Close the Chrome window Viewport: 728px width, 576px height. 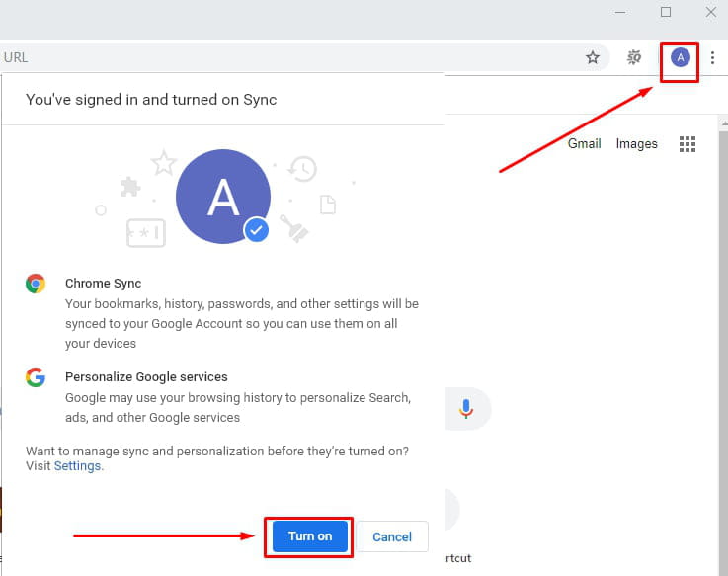710,12
